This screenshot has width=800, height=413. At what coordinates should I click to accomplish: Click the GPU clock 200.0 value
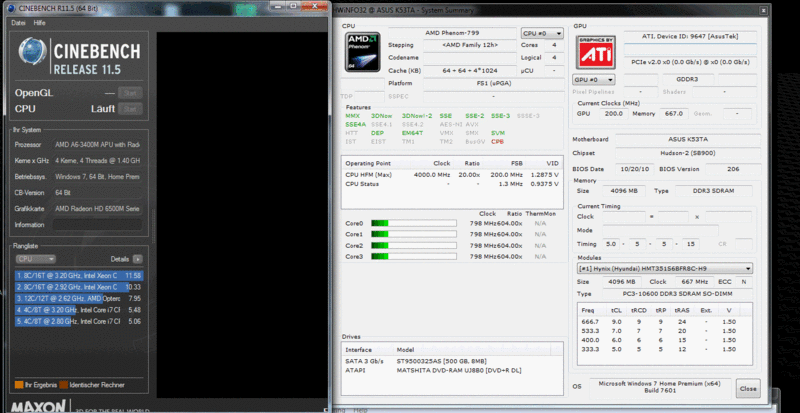pyautogui.click(x=613, y=114)
